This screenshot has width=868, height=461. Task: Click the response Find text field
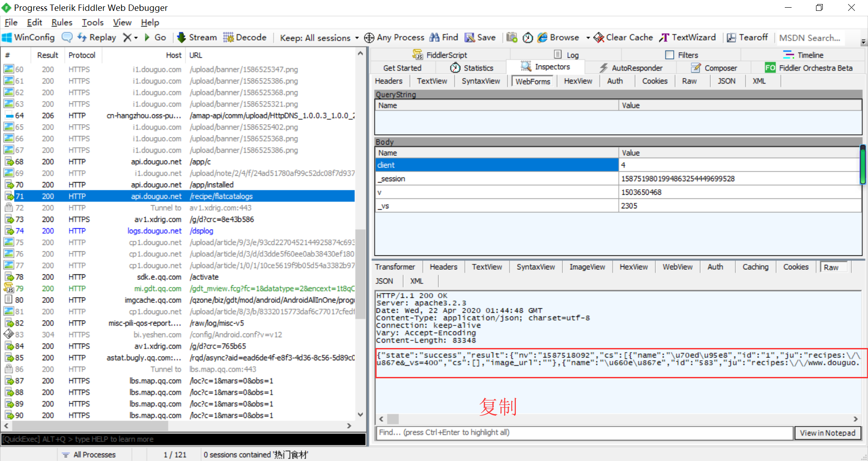coord(585,433)
